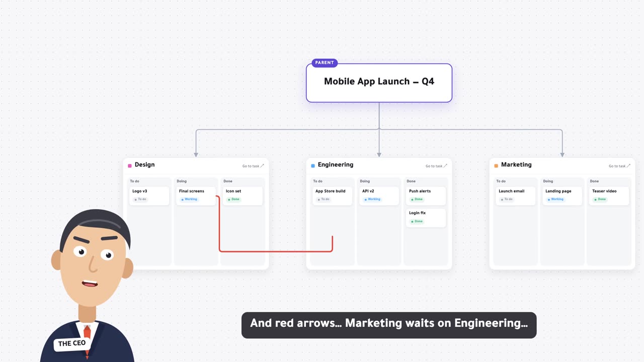The width and height of the screenshot is (644, 362).
Task: Open the Teaser video card
Action: (x=609, y=196)
